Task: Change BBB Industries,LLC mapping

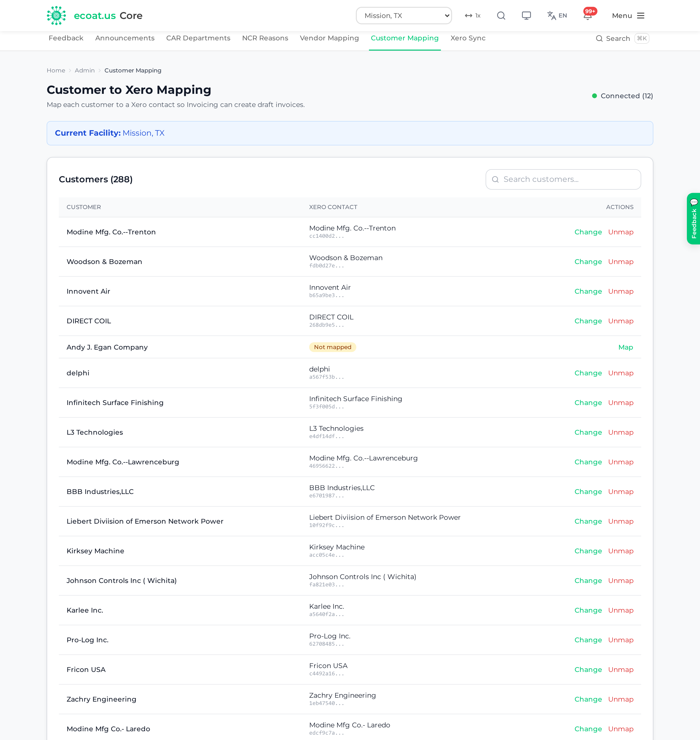Action: (x=588, y=492)
